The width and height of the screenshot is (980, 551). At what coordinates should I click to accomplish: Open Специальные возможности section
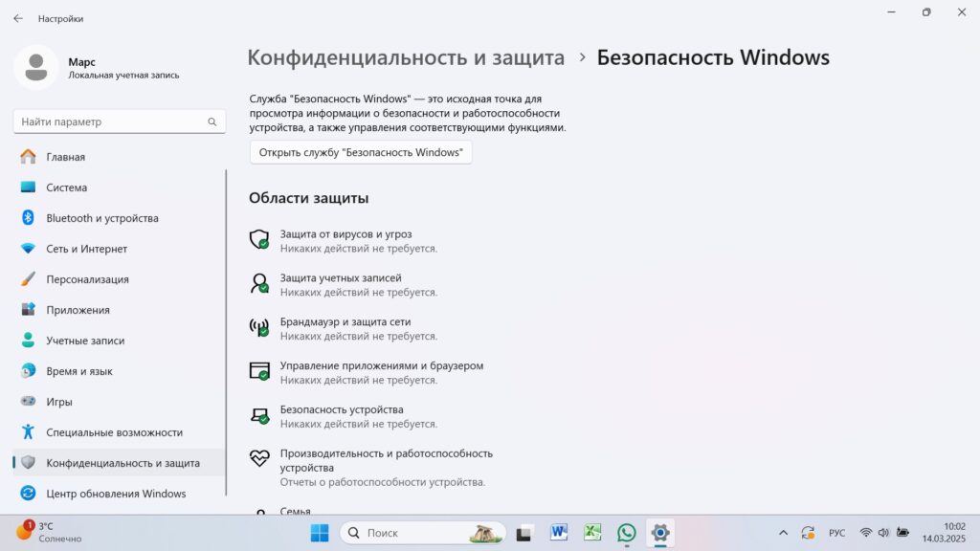click(119, 432)
